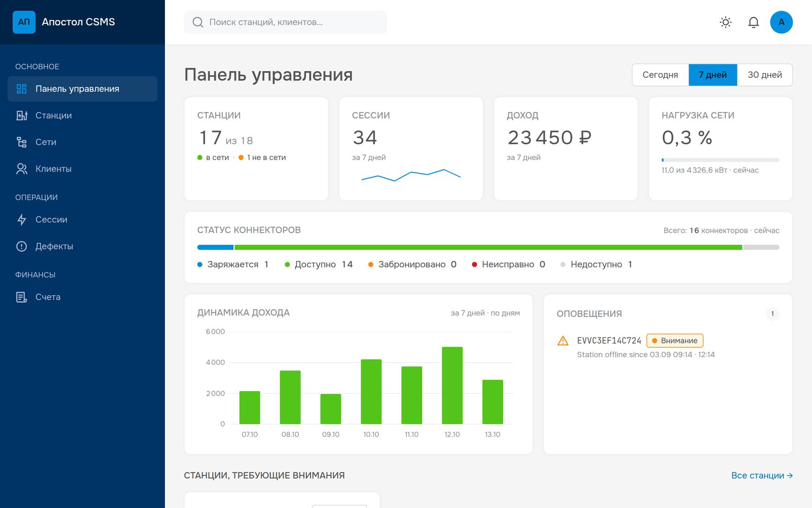Screen dimensions: 812x508
Task: Click the Сессии lightning bolt icon
Action: 21,219
